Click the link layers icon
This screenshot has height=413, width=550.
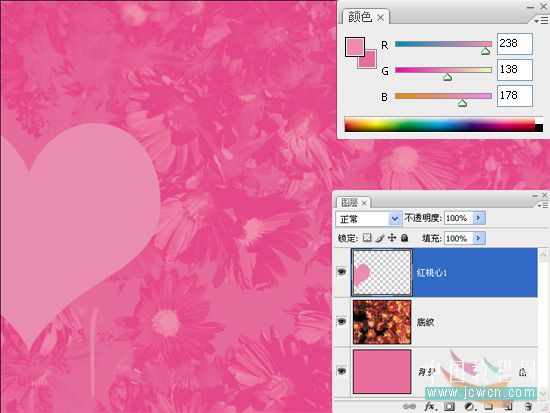409,406
